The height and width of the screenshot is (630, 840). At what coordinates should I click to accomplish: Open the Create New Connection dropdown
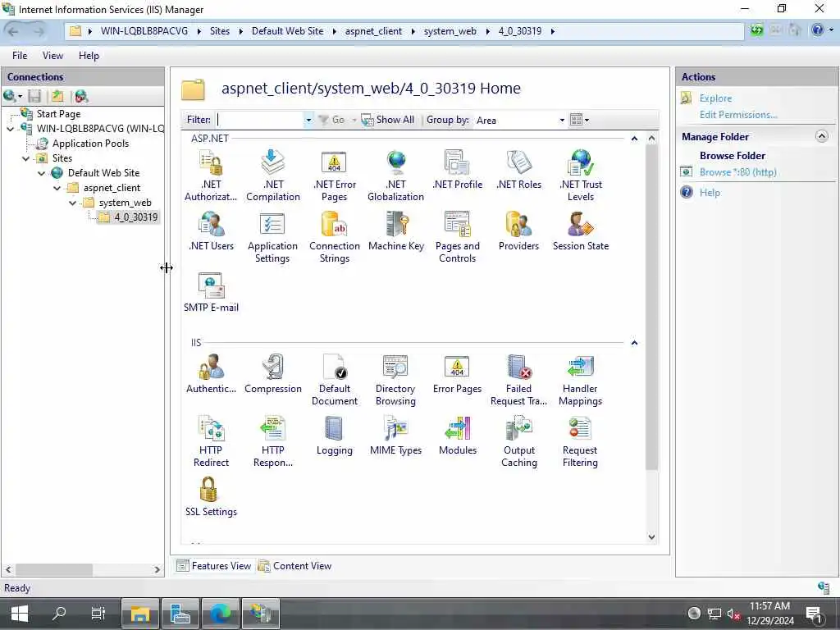point(21,97)
